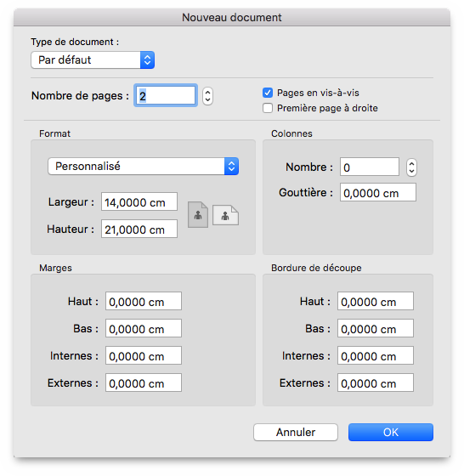The width and height of the screenshot is (464, 476).
Task: Open the Personnalisé format dropdown
Action: (x=144, y=166)
